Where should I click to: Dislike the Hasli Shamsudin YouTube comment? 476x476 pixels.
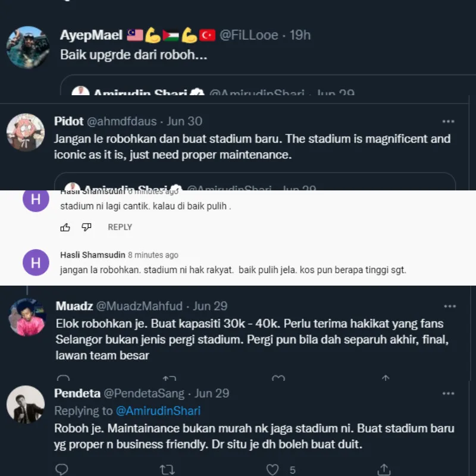[x=86, y=227]
